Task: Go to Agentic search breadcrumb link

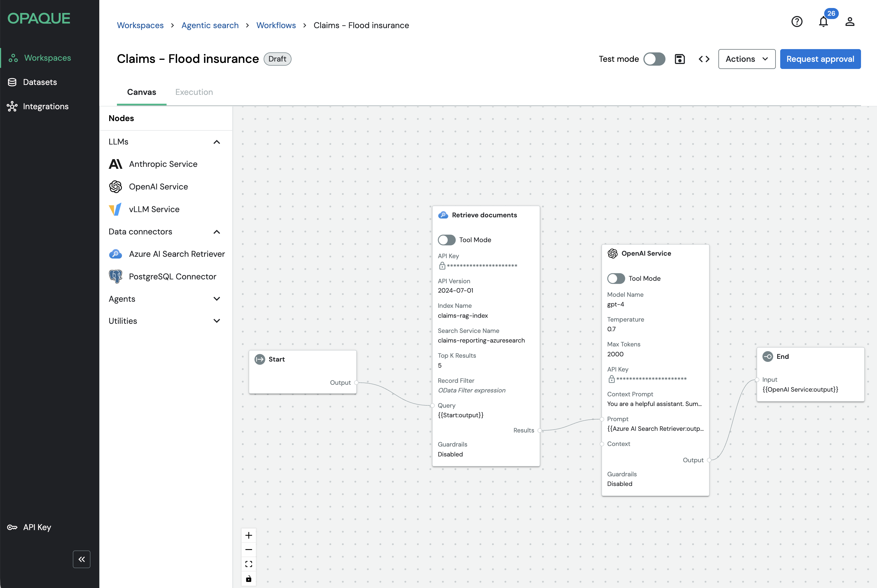Action: 210,25
